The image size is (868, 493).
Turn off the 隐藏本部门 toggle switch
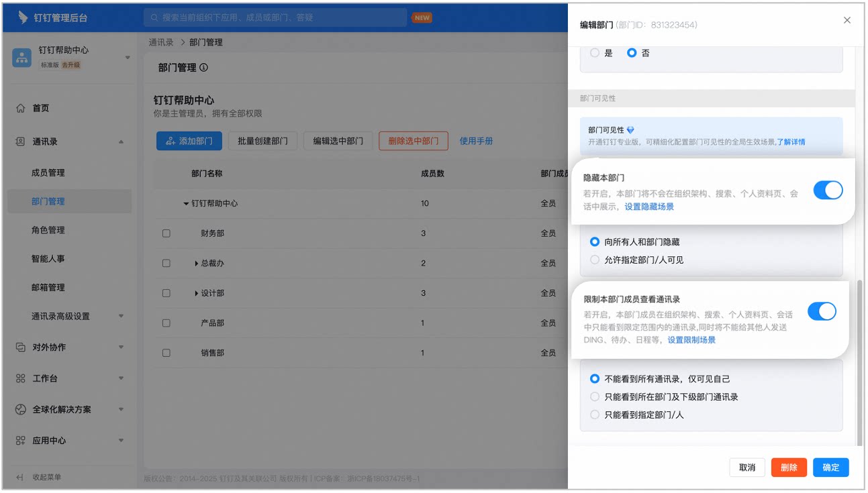pyautogui.click(x=828, y=190)
